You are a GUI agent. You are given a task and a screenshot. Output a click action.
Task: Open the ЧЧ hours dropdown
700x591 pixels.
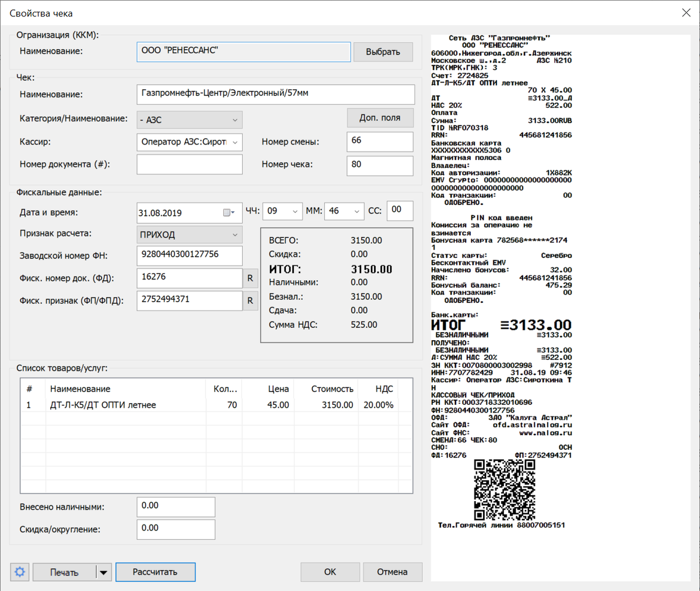pyautogui.click(x=282, y=211)
